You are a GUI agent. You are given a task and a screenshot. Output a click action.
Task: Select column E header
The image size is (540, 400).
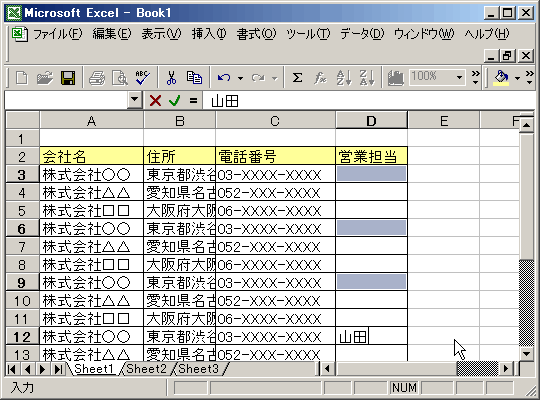click(444, 121)
